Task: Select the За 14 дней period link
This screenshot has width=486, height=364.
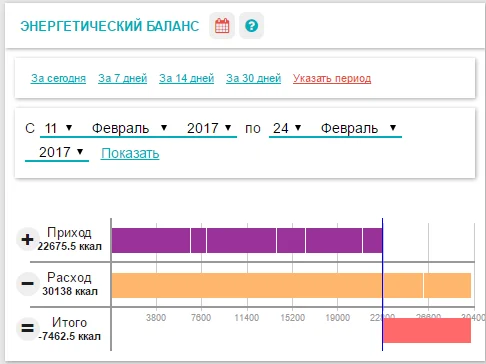Action: click(186, 78)
